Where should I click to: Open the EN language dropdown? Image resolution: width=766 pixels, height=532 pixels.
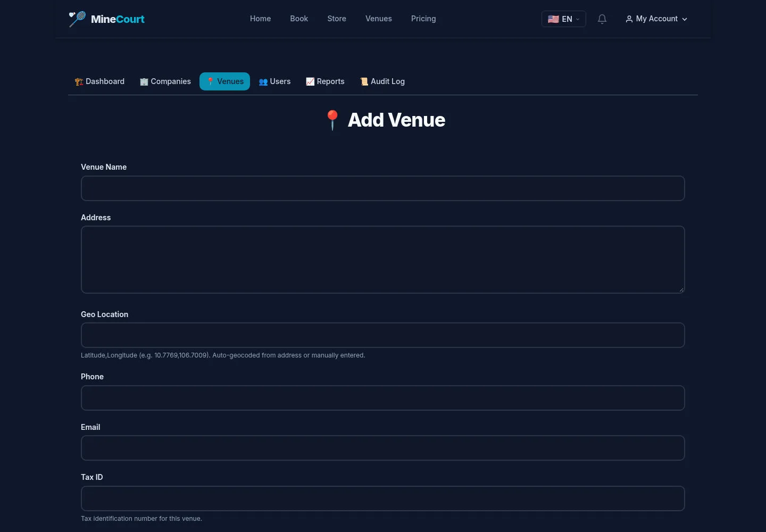point(564,19)
